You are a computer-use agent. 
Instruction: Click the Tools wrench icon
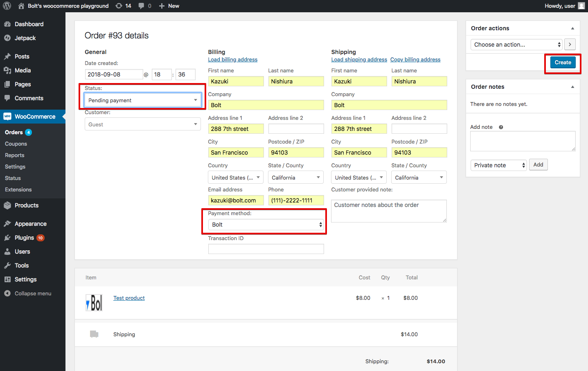coord(7,265)
